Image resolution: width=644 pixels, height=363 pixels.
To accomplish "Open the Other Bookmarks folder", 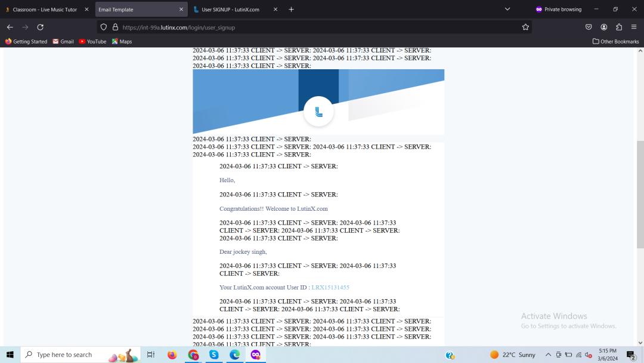I will coord(615,42).
